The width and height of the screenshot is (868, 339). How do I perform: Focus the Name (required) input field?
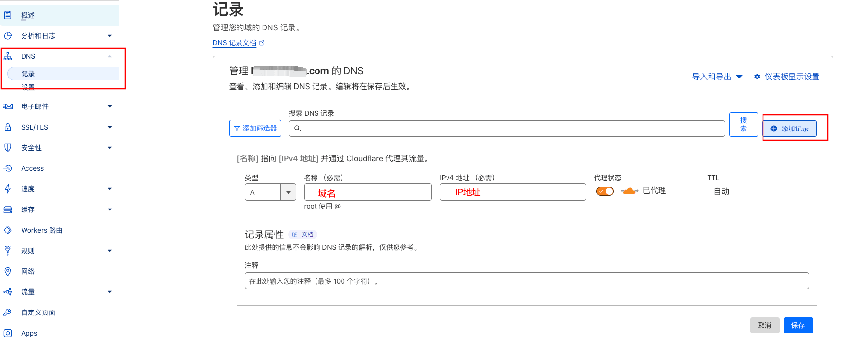click(x=368, y=192)
